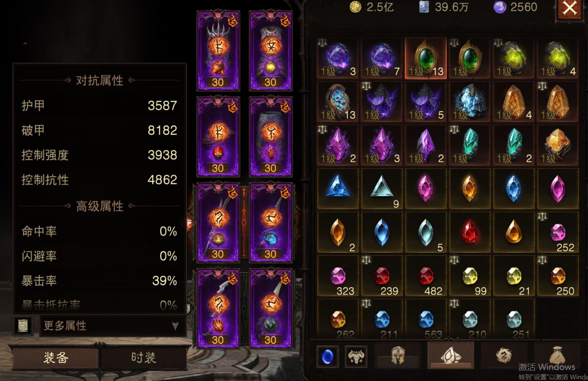Image resolution: width=588 pixels, height=381 pixels.
Task: Click the blue portal icon
Action: [328, 356]
